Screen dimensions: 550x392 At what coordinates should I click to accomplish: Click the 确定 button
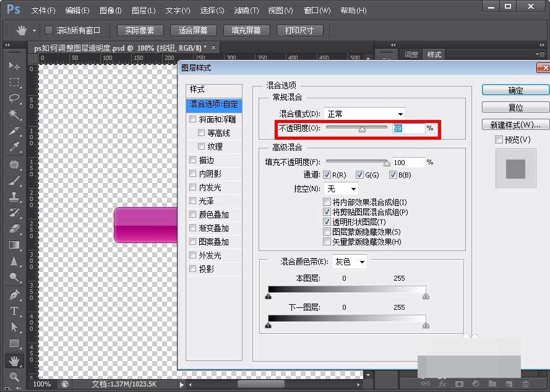pyautogui.click(x=515, y=89)
